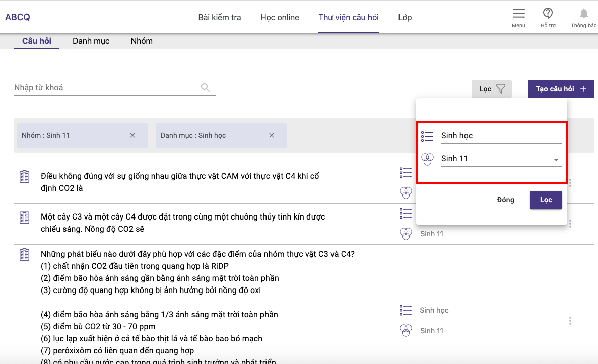Screen dimensions: 598x364
Task: Click the funnel icon in Lọc button
Action: [501, 89]
